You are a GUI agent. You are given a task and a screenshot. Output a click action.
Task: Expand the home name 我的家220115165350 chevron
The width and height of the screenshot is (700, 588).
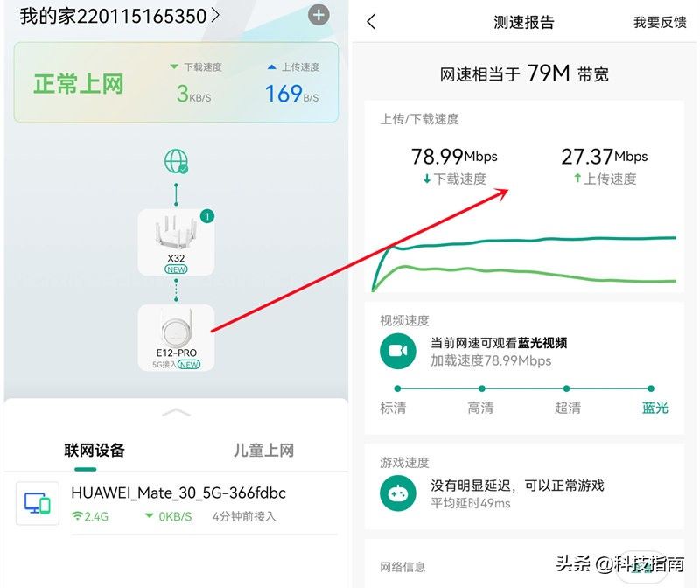[x=215, y=16]
